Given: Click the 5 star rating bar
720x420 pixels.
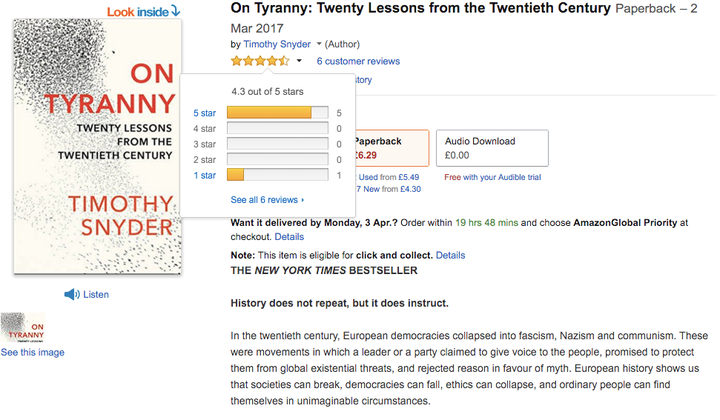Looking at the screenshot, I should pos(278,112).
